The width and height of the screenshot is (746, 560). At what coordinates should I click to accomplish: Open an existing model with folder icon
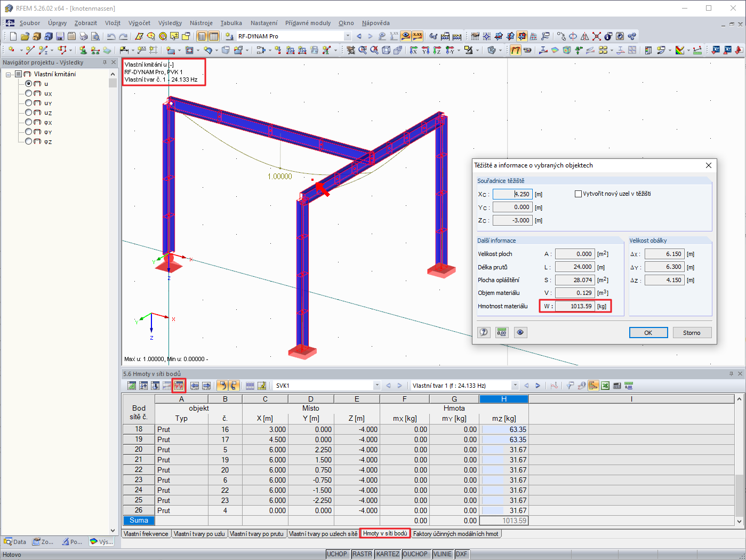(25, 36)
